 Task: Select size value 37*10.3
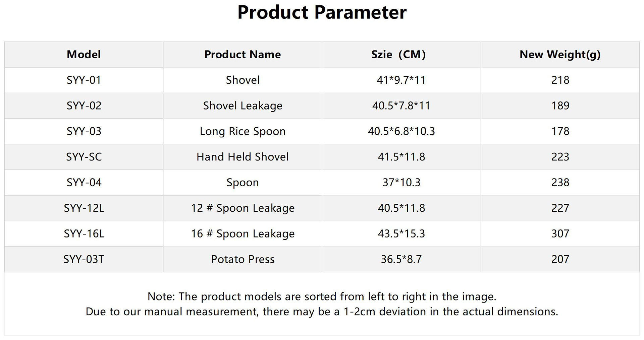tap(401, 183)
